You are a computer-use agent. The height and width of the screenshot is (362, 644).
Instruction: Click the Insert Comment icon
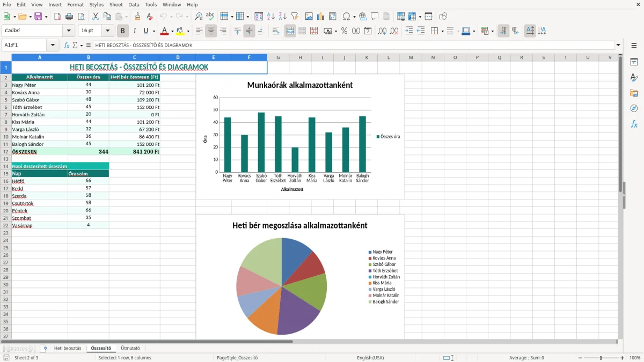tap(375, 17)
